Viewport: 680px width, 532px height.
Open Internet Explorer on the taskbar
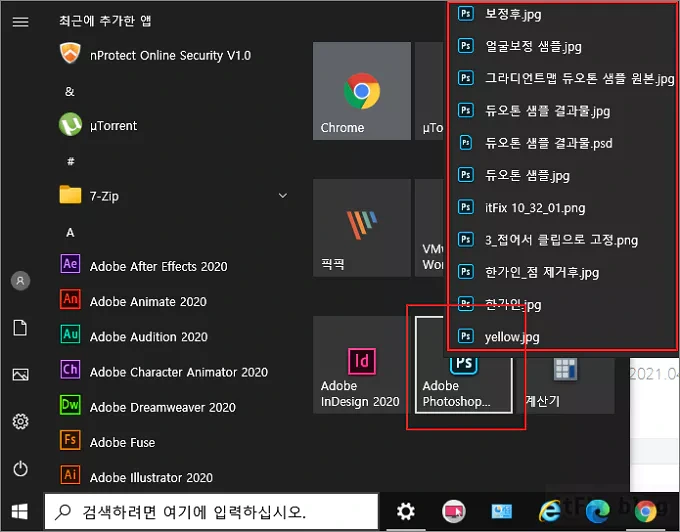549,512
